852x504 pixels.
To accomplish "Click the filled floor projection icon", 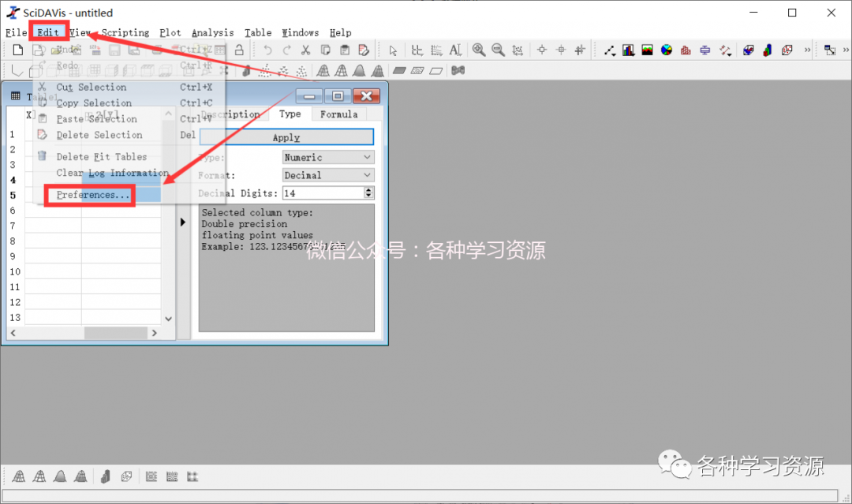I will [399, 71].
